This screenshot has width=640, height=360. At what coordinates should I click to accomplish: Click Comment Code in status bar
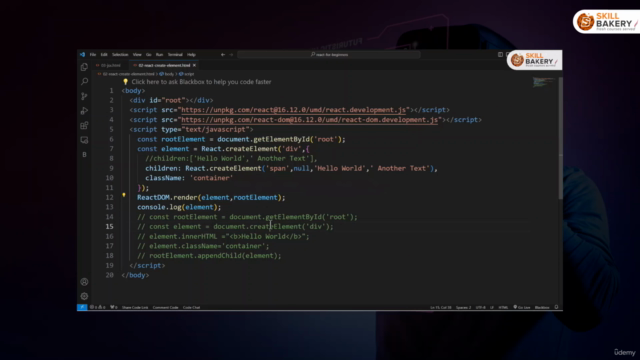165,307
